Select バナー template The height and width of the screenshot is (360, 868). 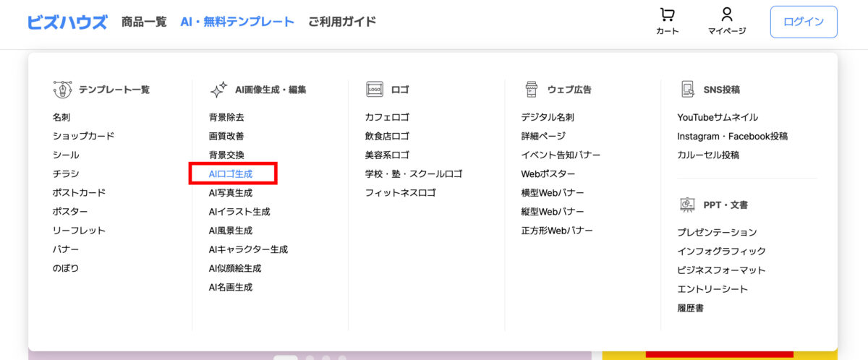click(66, 249)
